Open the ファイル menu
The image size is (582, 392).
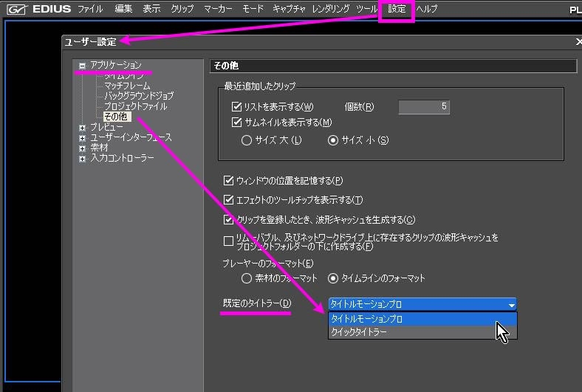pos(90,10)
